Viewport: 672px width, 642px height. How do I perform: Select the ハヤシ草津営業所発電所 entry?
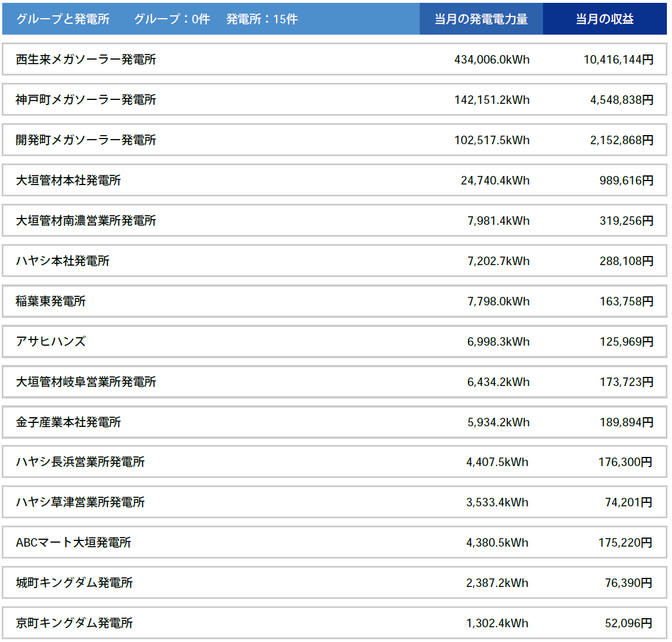point(334,502)
